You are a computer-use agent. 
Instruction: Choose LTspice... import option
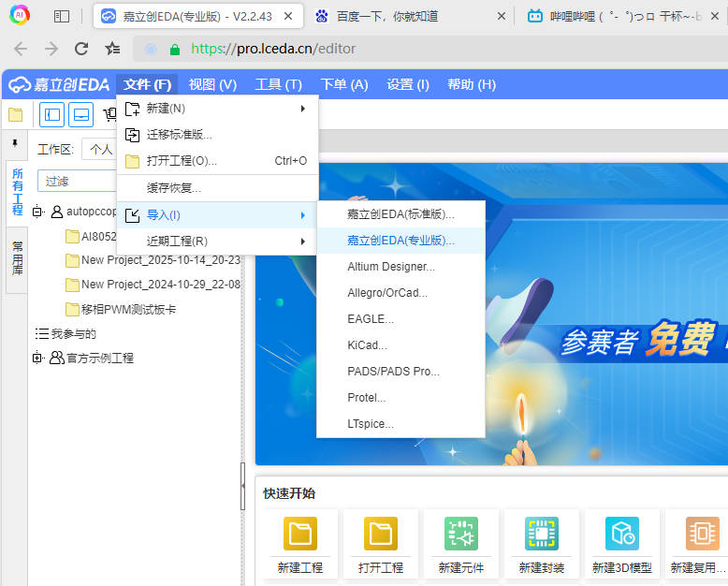[x=400, y=424]
